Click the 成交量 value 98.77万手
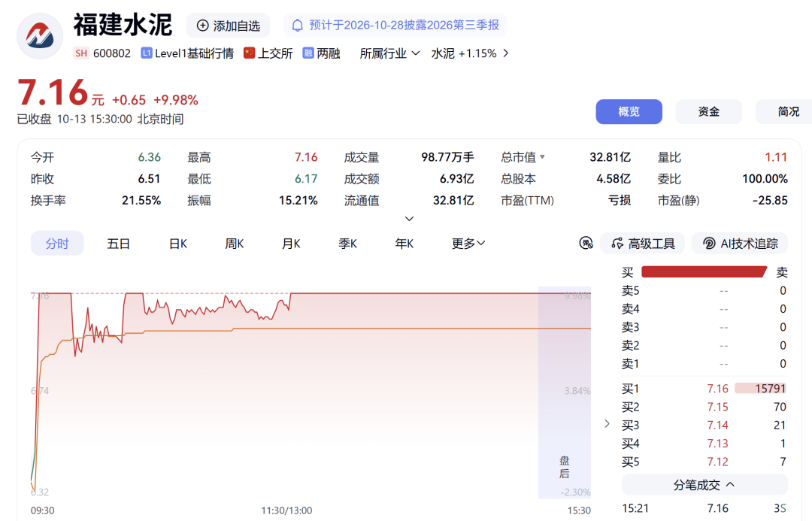Viewport: 812px width, 521px height. coord(447,157)
